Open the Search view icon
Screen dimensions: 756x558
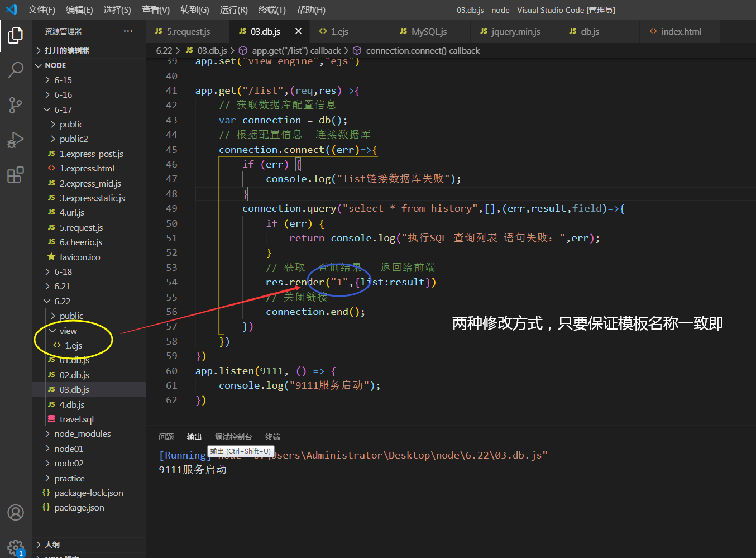pyautogui.click(x=15, y=71)
